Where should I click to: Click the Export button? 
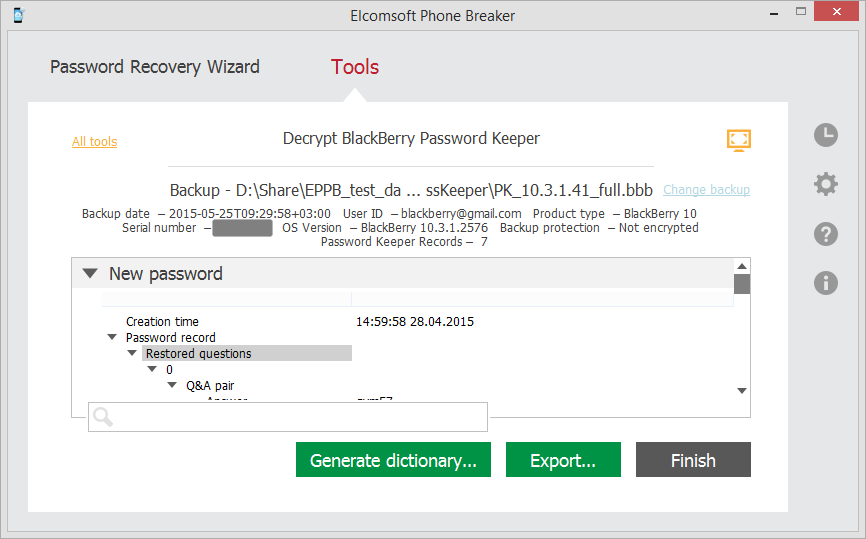pos(563,460)
